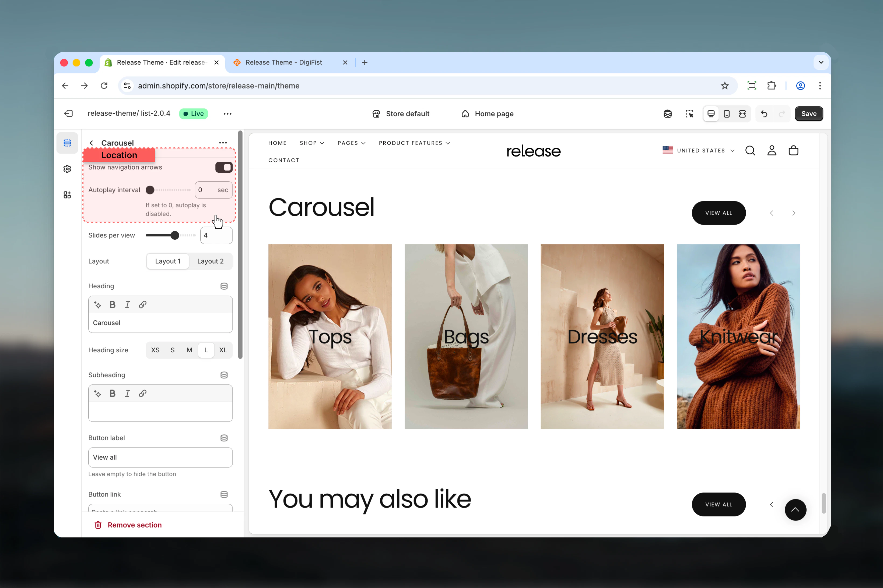Click You may also like VIEW ALL
883x588 pixels.
(x=718, y=504)
